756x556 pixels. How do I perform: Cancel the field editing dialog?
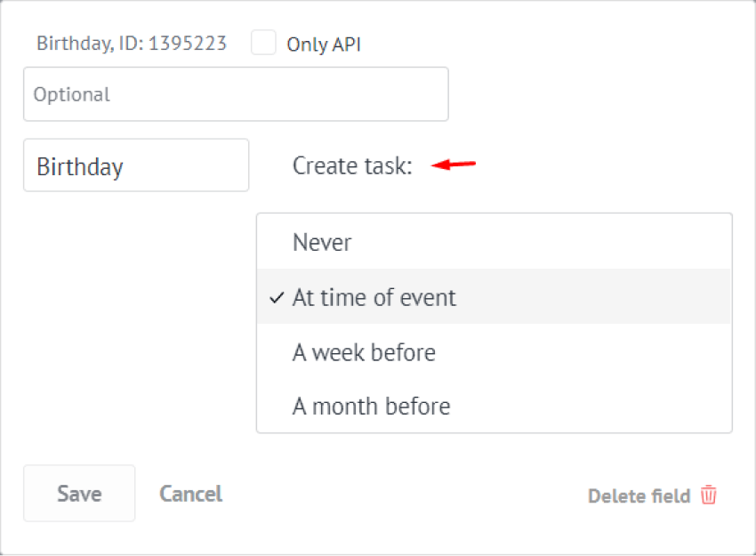click(x=190, y=494)
